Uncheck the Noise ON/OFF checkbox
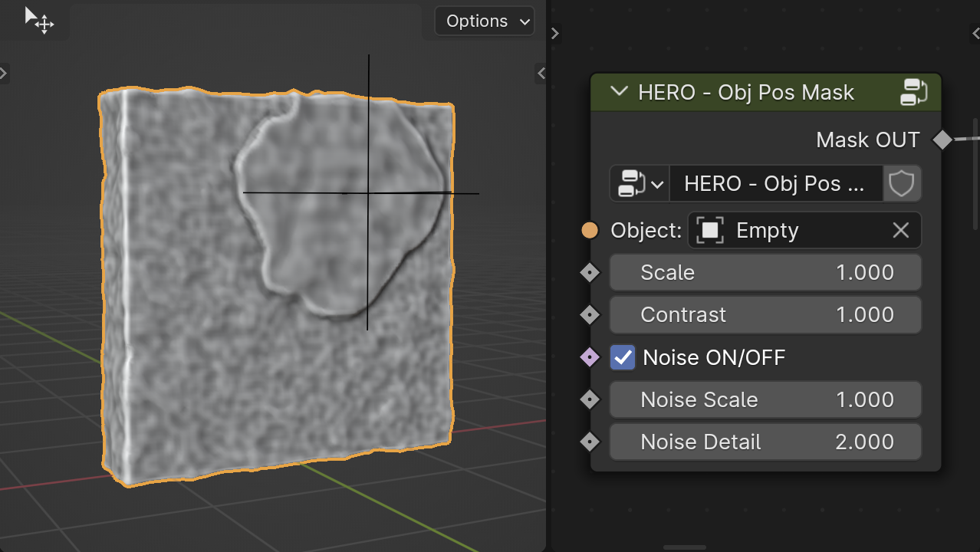This screenshot has width=980, height=552. click(x=623, y=357)
